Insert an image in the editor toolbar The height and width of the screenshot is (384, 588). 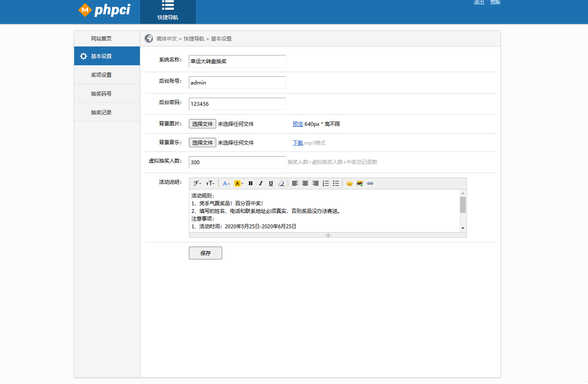coord(359,183)
